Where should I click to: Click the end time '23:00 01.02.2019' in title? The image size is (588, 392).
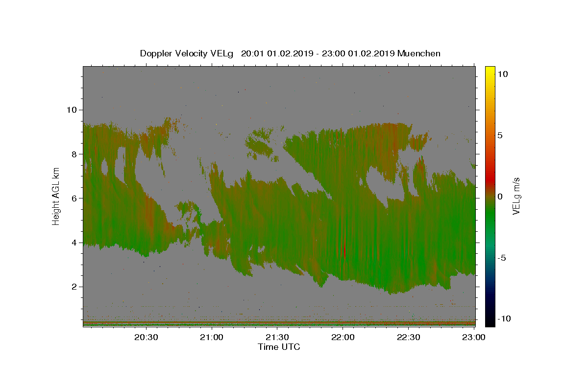point(358,53)
